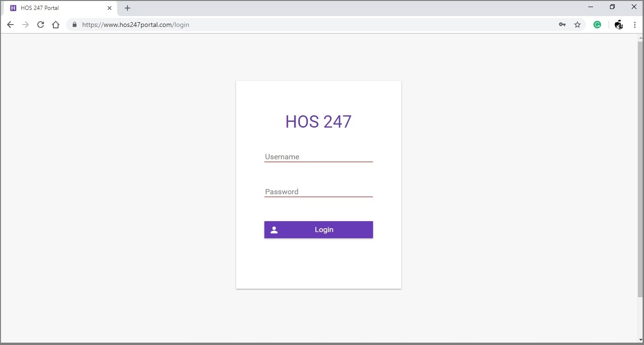The image size is (644, 345).
Task: Open the Grammarly extension
Action: click(597, 25)
